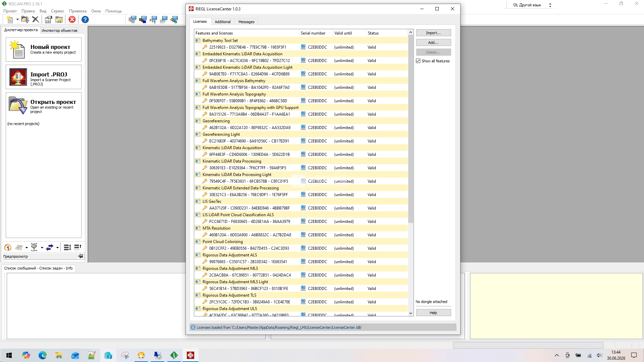Collapse the Point Cloud Colorizing group
The width and height of the screenshot is (644, 362).
(198, 242)
